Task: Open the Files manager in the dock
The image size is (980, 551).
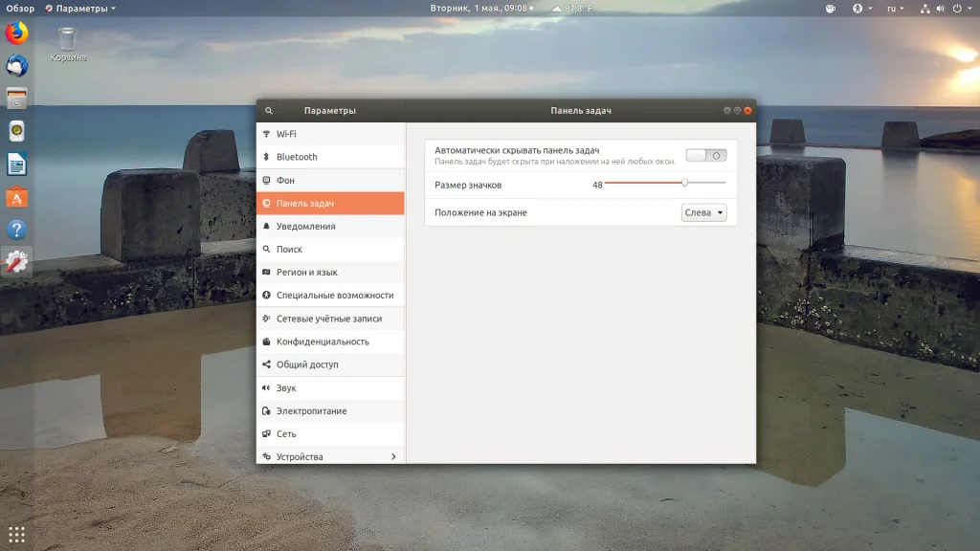Action: point(17,99)
